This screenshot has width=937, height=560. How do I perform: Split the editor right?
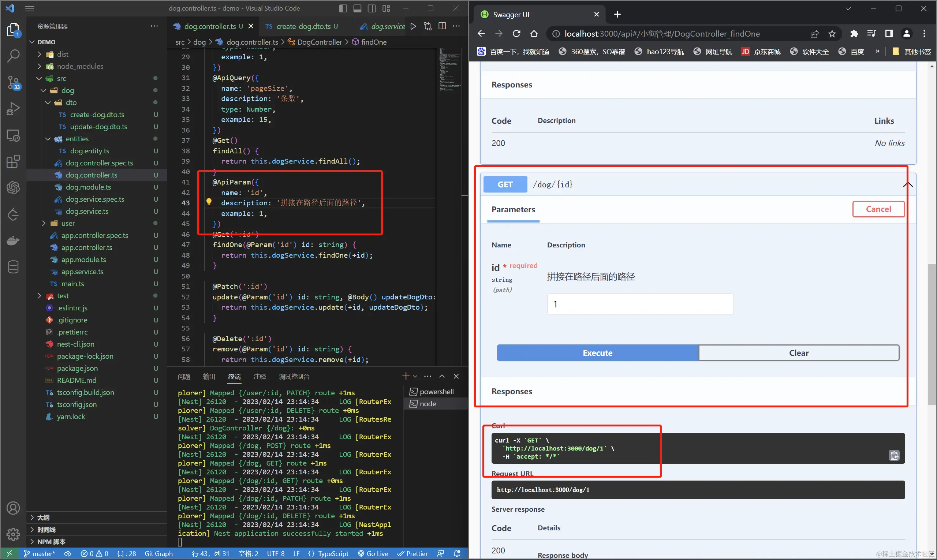click(442, 26)
